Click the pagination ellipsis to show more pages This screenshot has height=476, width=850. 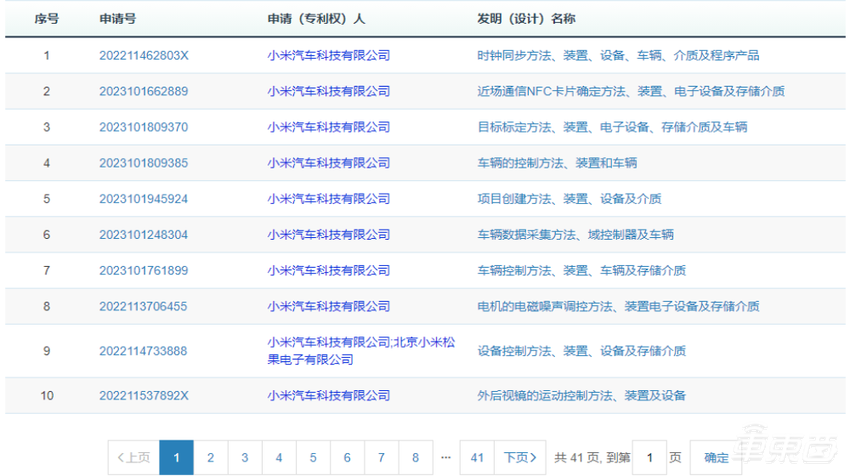click(445, 458)
